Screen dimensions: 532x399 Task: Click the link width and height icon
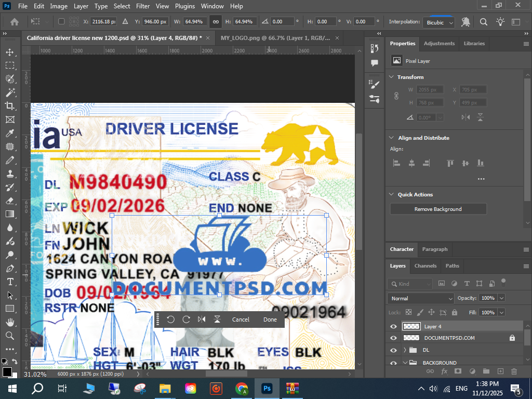pos(215,22)
